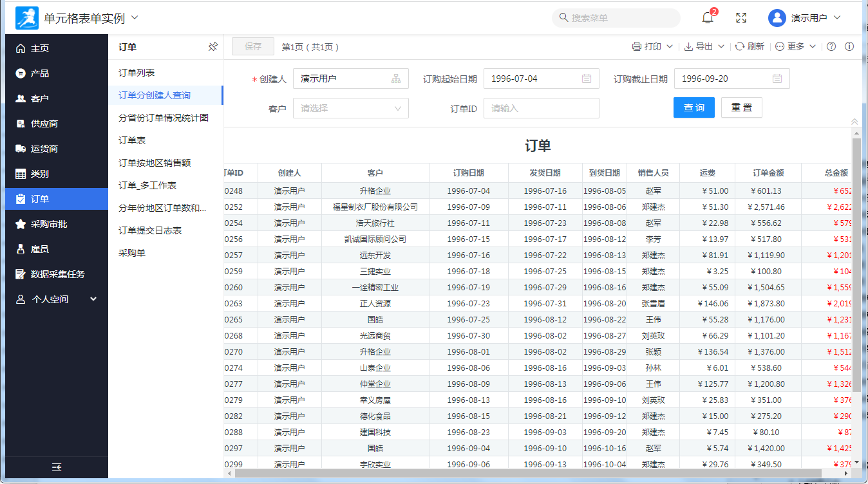This screenshot has height=484, width=868.
Task: Click the help question mark icon
Action: coord(831,46)
